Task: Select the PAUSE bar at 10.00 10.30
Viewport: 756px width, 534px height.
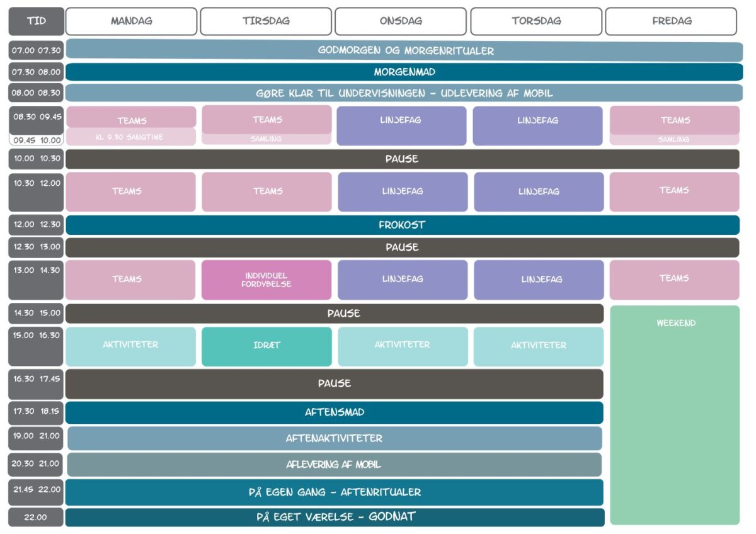Action: pyautogui.click(x=403, y=159)
